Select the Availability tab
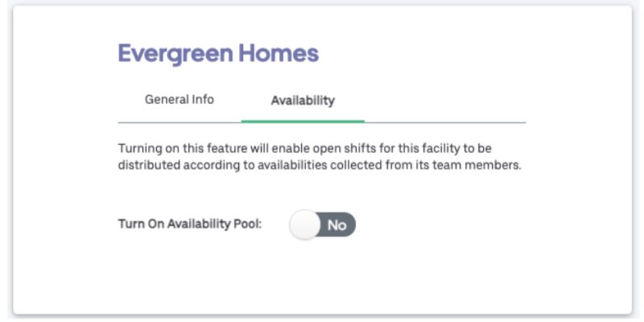This screenshot has width=644, height=322. coord(303,101)
